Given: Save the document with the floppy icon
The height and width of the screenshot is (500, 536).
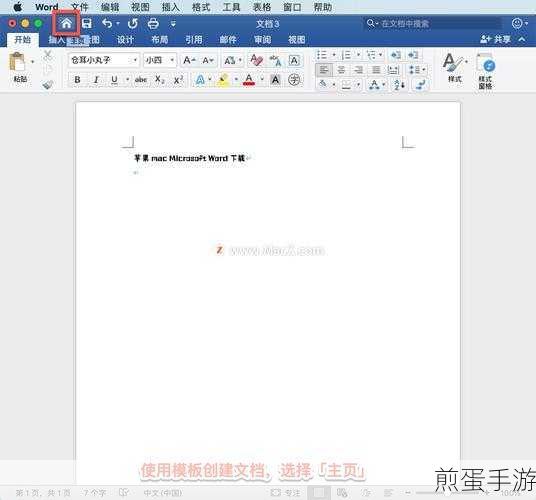Looking at the screenshot, I should click(x=87, y=24).
